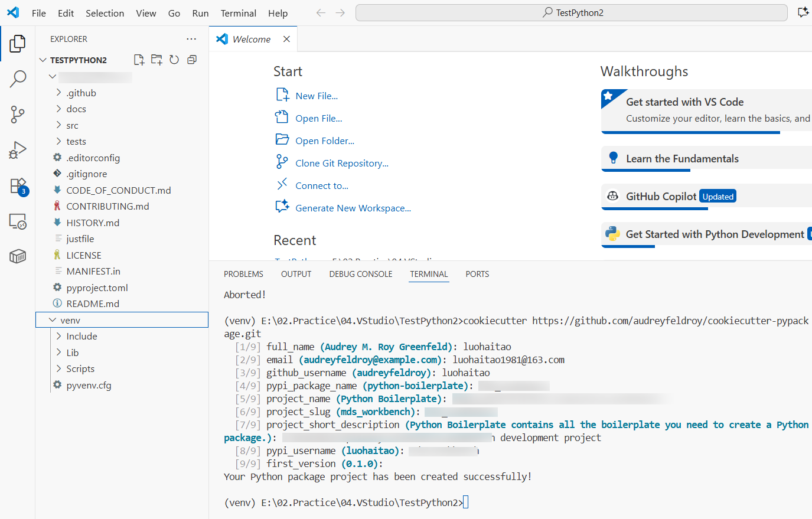Go forward with the navigation arrow
The height and width of the screenshot is (519, 812).
point(340,12)
